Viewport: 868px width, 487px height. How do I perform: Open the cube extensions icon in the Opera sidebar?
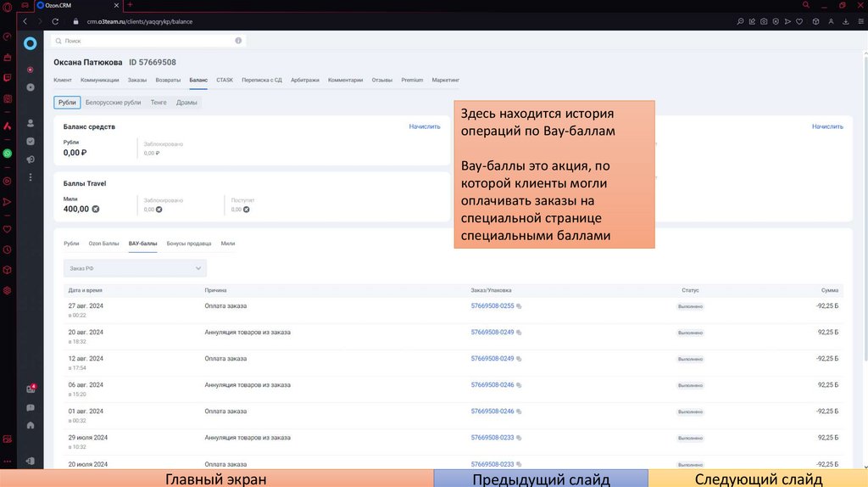[7, 270]
